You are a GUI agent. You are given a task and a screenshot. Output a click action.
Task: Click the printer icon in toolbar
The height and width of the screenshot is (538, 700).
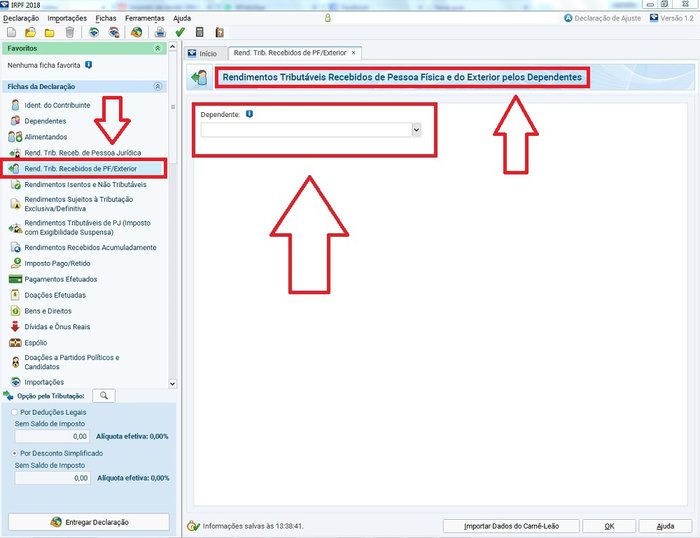[x=160, y=32]
